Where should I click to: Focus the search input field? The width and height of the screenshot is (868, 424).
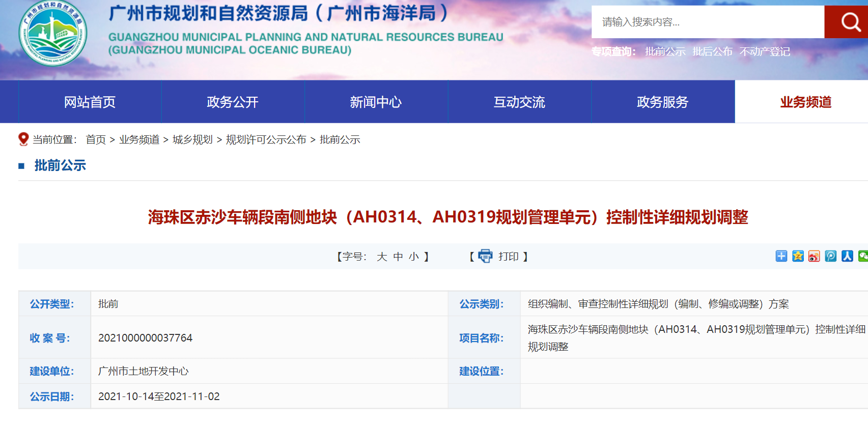[x=708, y=22]
